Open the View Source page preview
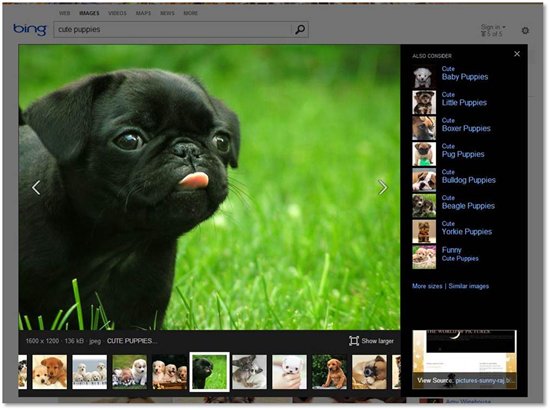Image resolution: width=550 pixels, height=410 pixels. coord(464,359)
